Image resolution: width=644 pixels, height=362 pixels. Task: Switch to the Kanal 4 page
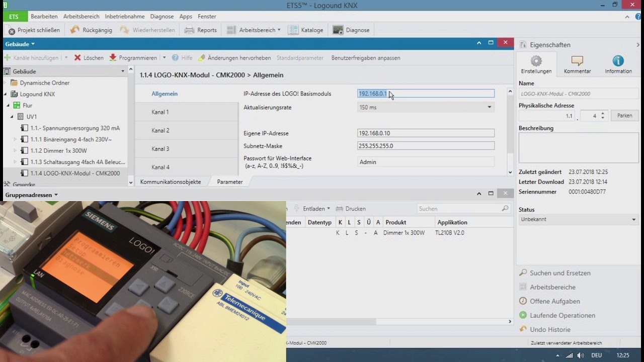point(187,167)
